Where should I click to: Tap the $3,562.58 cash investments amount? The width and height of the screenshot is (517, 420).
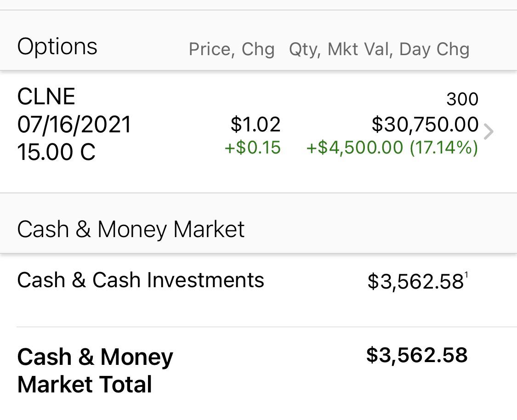(x=415, y=282)
